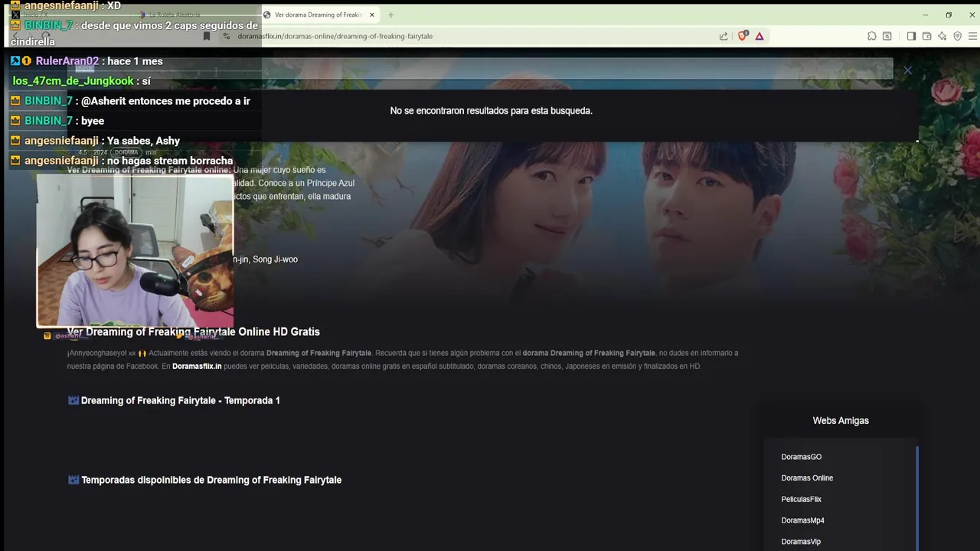Screen dimensions: 980x551
Task: Click the tab search icon in toolbar
Action: pyautogui.click(x=887, y=36)
